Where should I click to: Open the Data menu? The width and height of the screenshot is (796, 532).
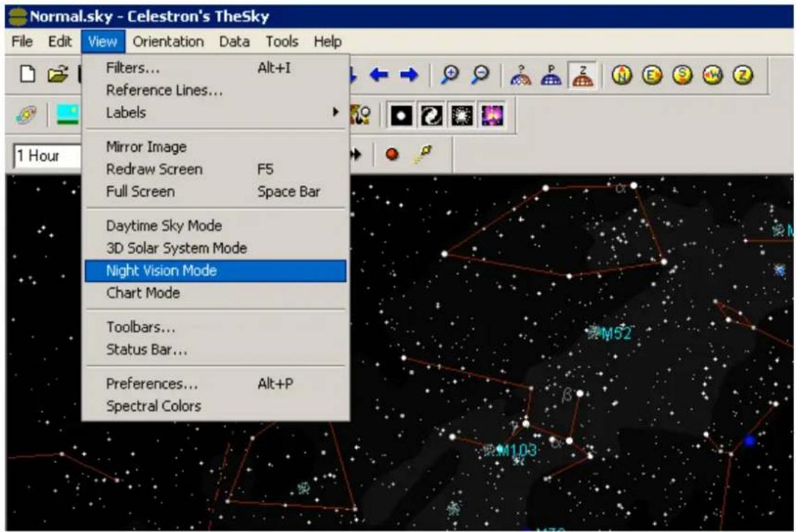235,42
